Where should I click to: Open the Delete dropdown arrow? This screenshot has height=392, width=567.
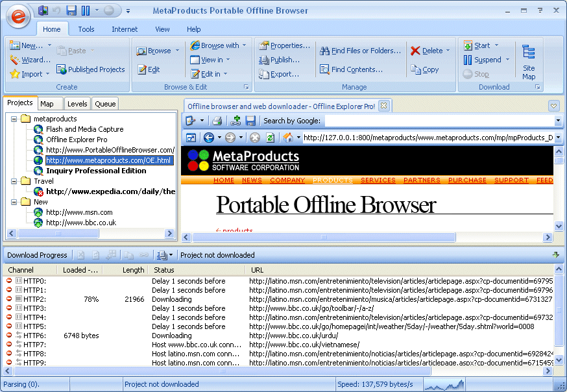coord(448,51)
